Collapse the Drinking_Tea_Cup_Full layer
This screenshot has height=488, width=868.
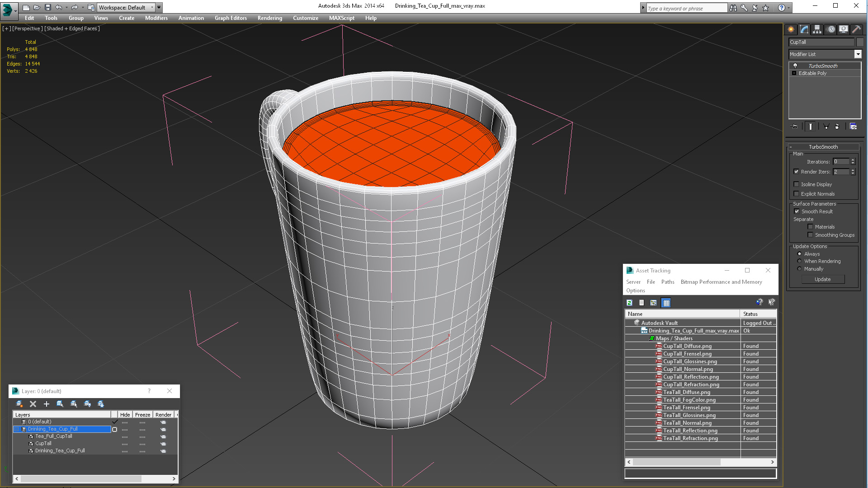16,429
